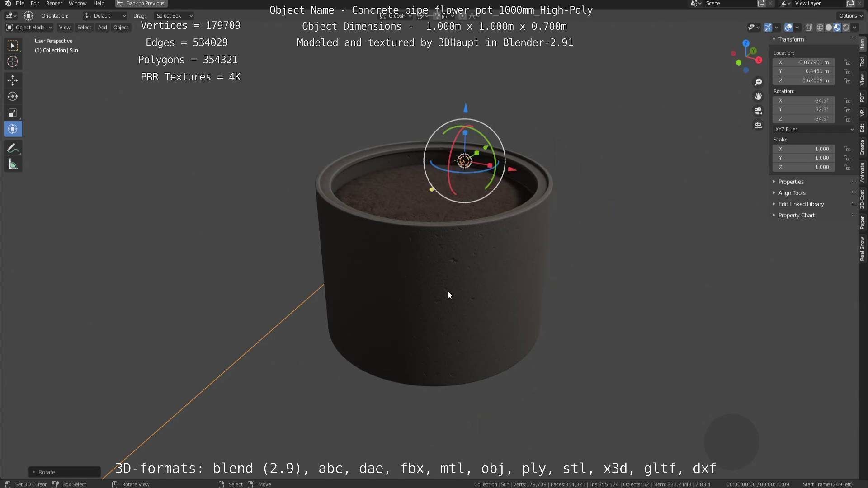Select the Select Box tool
This screenshot has width=868, height=488.
pyautogui.click(x=13, y=45)
